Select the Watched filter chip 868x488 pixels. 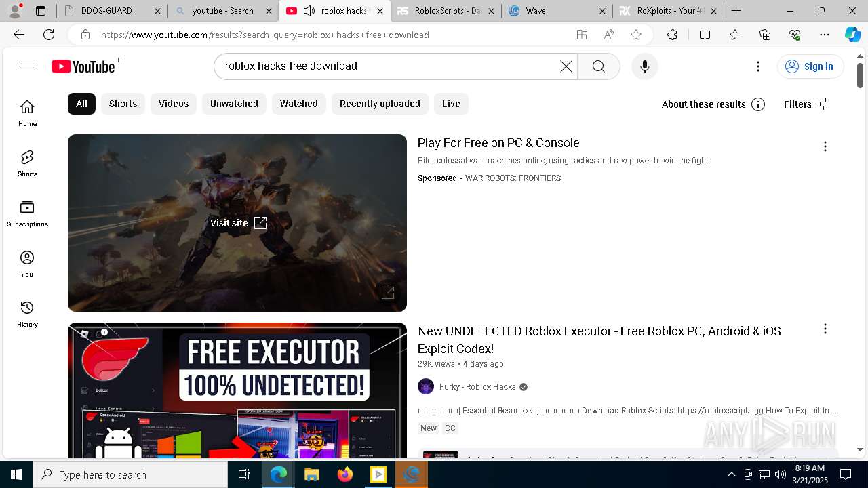299,104
